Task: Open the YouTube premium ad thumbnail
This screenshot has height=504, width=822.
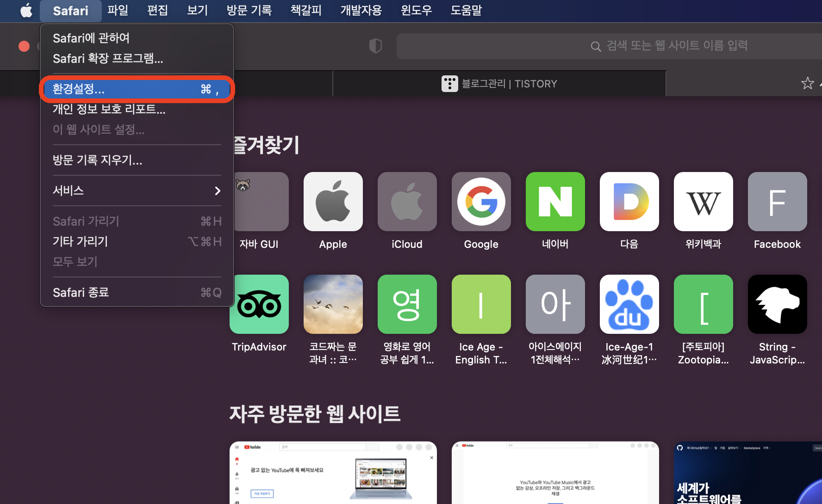Action: click(x=333, y=473)
